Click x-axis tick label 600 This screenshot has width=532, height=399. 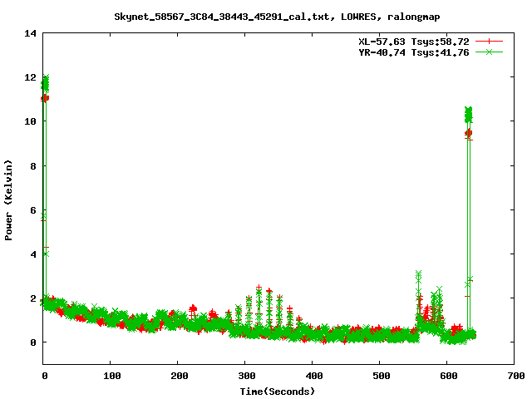coord(449,376)
